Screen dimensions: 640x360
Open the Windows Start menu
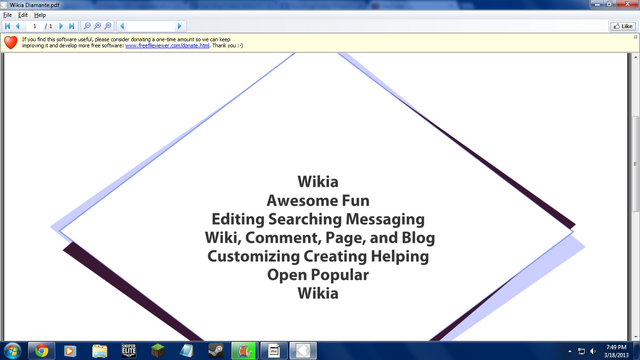12,351
